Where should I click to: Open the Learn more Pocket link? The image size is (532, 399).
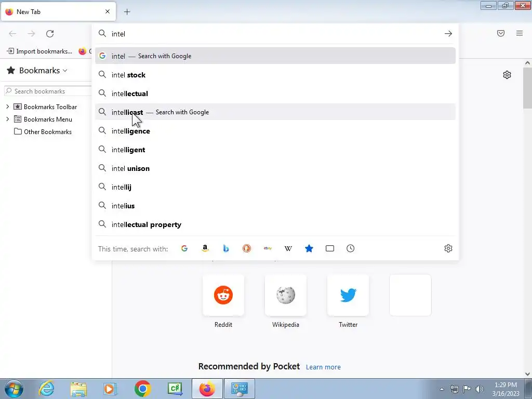coord(323,367)
